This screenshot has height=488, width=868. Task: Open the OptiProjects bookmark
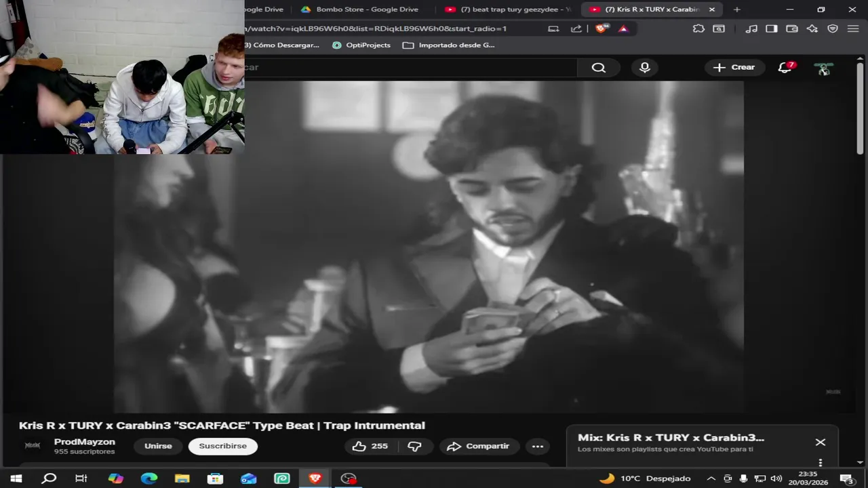[361, 45]
